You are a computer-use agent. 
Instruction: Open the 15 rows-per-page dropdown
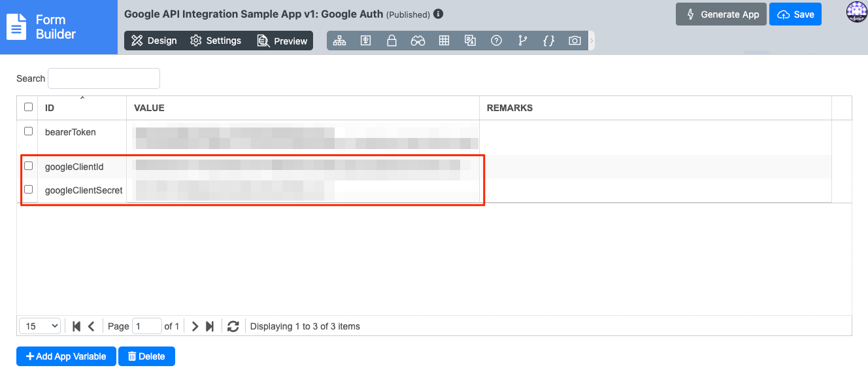coord(41,326)
